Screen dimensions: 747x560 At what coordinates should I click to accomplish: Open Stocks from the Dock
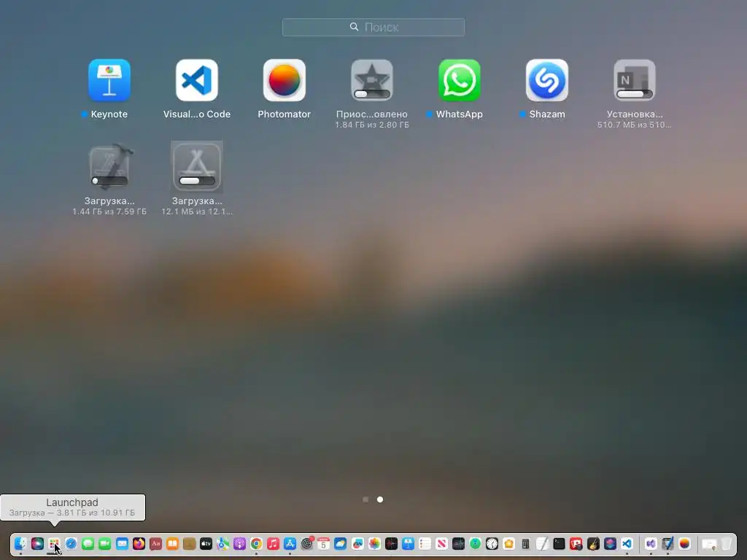pos(458,543)
